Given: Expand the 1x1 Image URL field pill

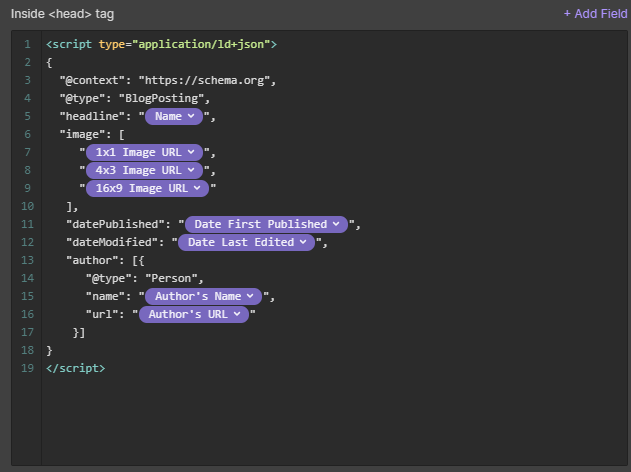Looking at the screenshot, I should [x=145, y=152].
